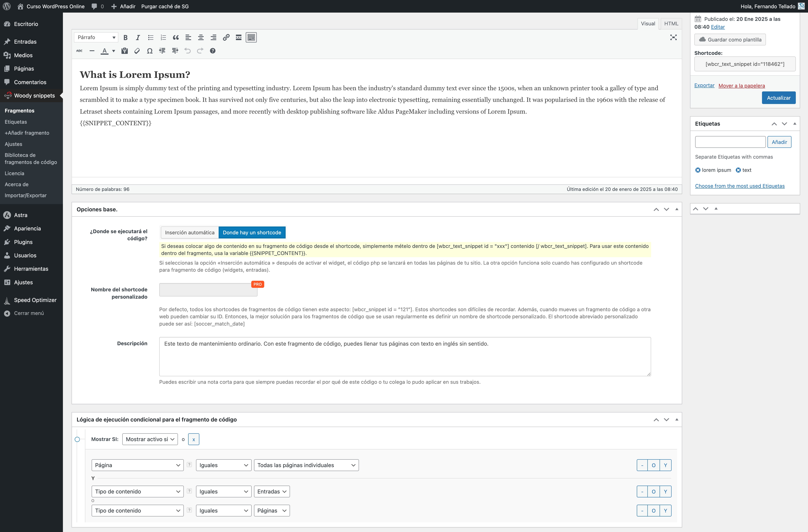The height and width of the screenshot is (532, 808).
Task: Open the text color picker arrow
Action: coord(114,51)
